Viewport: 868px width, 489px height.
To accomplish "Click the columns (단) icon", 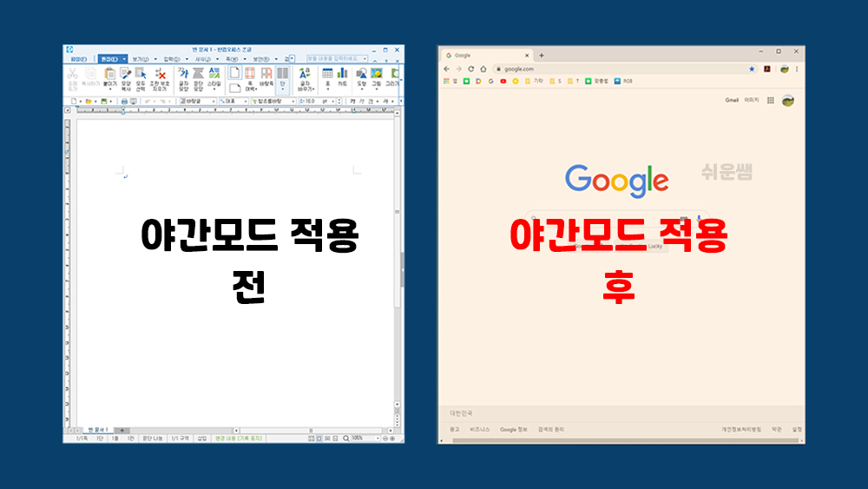I will click(x=282, y=74).
